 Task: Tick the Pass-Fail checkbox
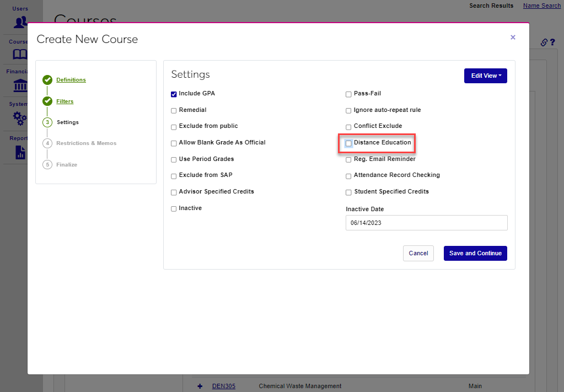coord(348,94)
